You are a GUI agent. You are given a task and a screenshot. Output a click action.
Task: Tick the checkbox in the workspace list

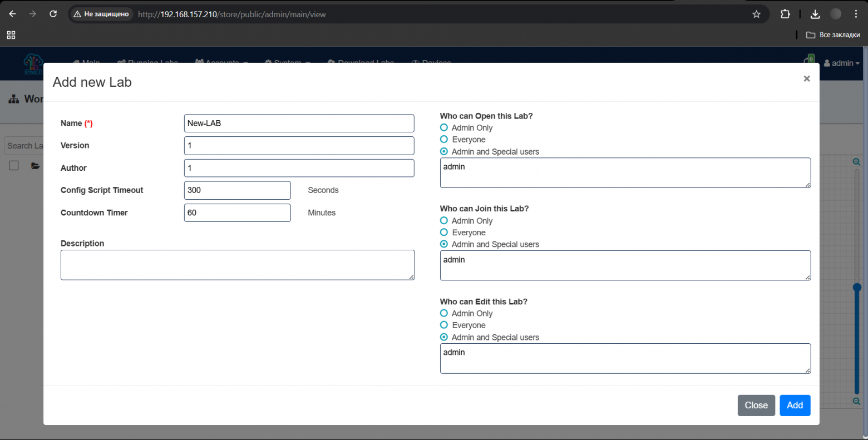14,165
